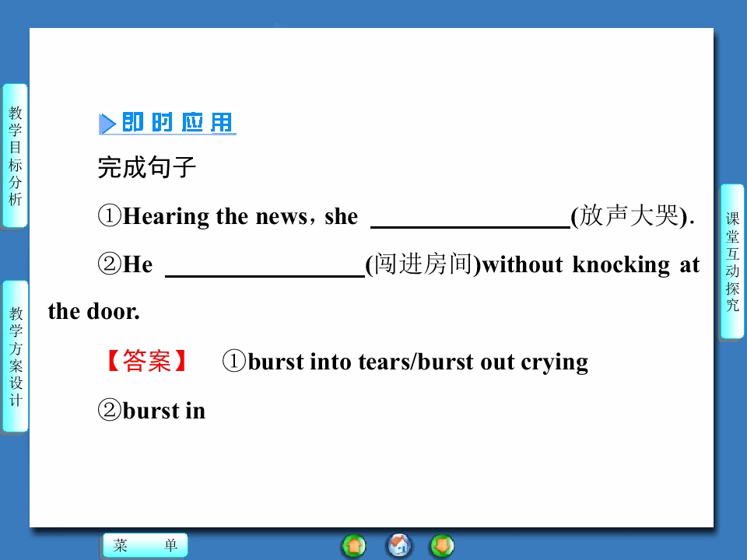Image resolution: width=747 pixels, height=560 pixels.
Task: Click the 完成句子 heading text
Action: click(x=147, y=167)
